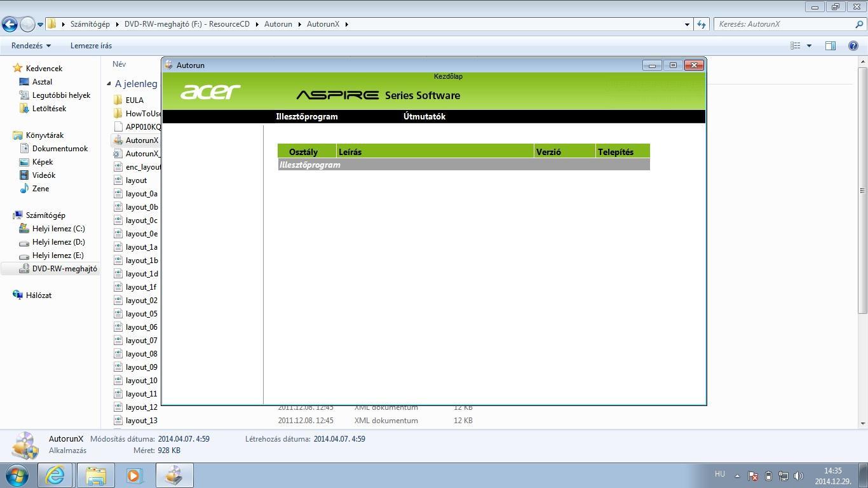Click the Név column header
This screenshot has height=488, width=868.
[119, 64]
